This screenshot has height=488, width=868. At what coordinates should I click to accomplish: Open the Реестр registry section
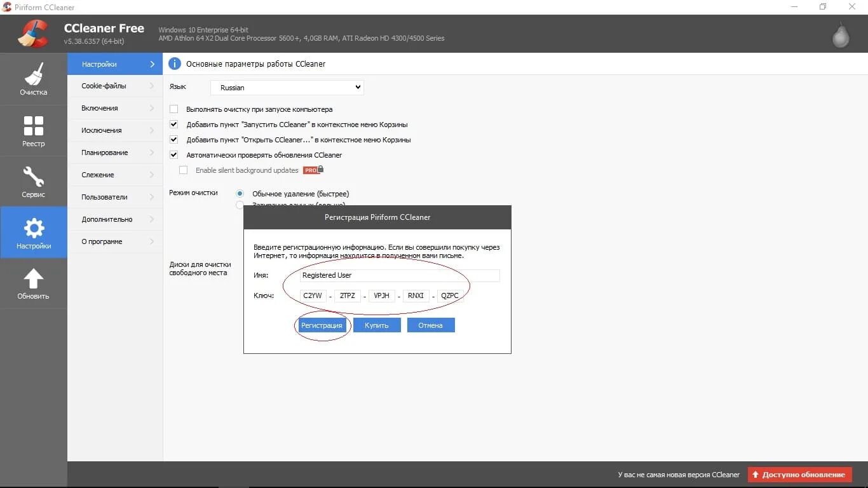(33, 131)
